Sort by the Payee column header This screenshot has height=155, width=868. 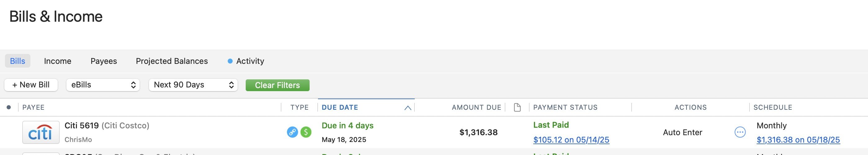pos(34,108)
